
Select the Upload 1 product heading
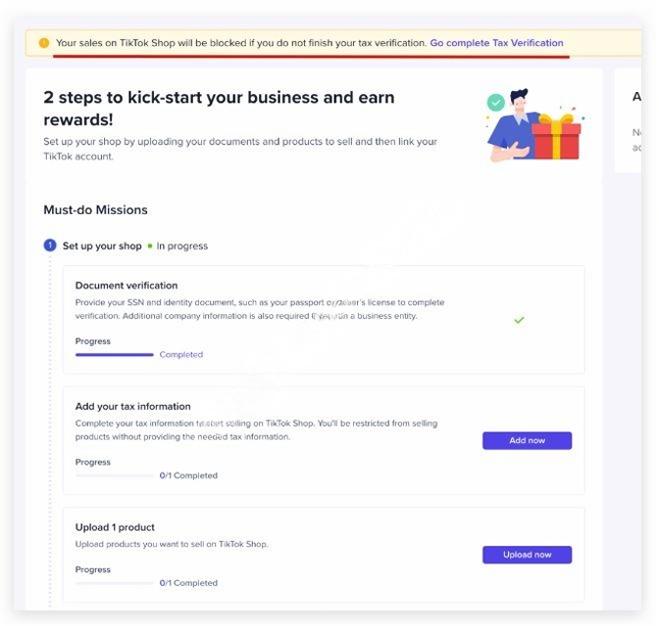115,527
